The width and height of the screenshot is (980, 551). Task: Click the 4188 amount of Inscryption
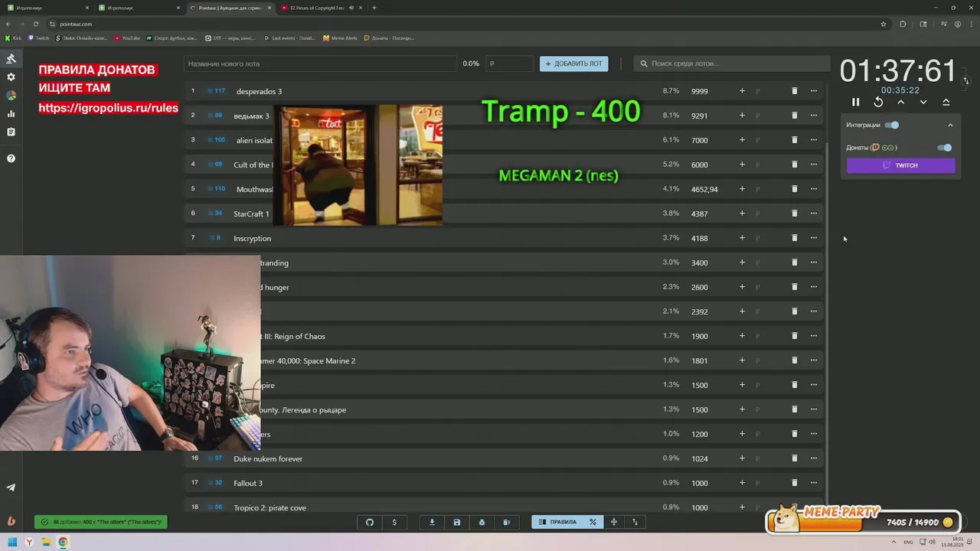pos(699,238)
